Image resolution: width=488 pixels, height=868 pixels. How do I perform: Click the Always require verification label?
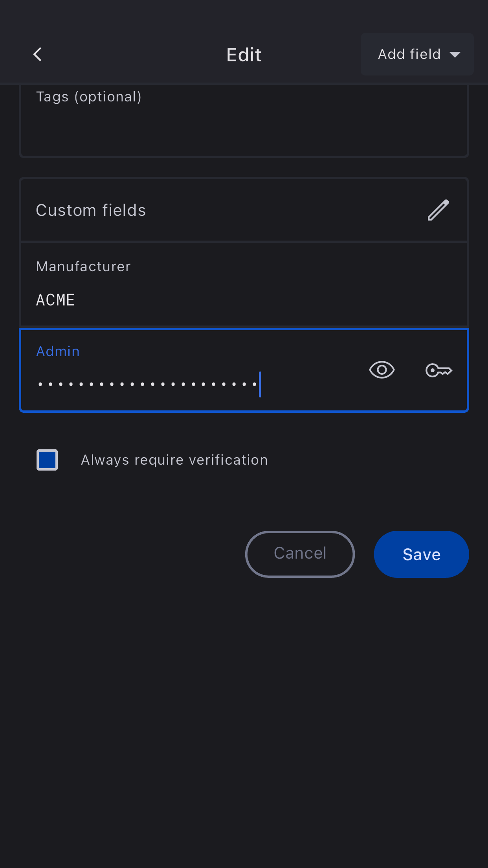tap(174, 460)
